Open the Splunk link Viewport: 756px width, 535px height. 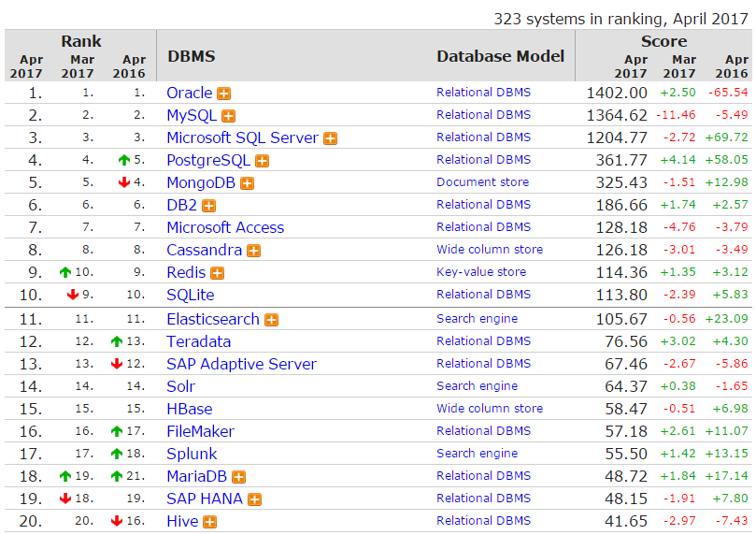pos(192,455)
